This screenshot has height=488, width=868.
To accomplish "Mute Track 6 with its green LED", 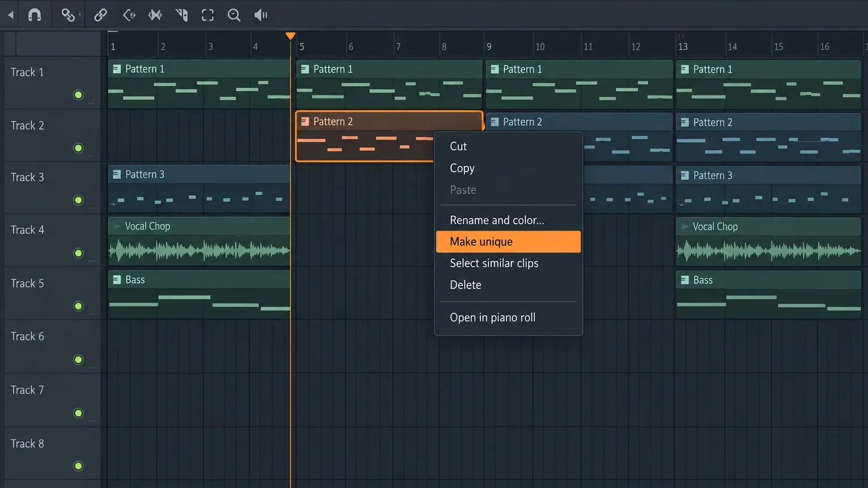I will (79, 360).
